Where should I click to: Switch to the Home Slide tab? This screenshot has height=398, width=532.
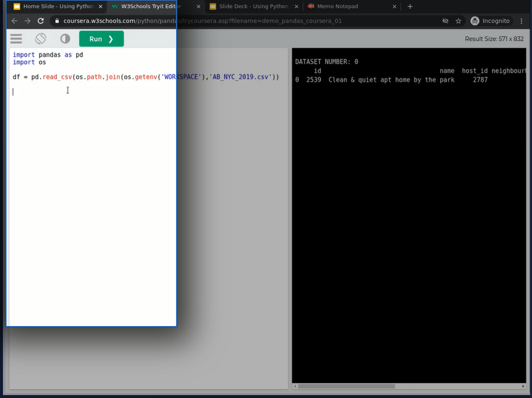pos(57,6)
